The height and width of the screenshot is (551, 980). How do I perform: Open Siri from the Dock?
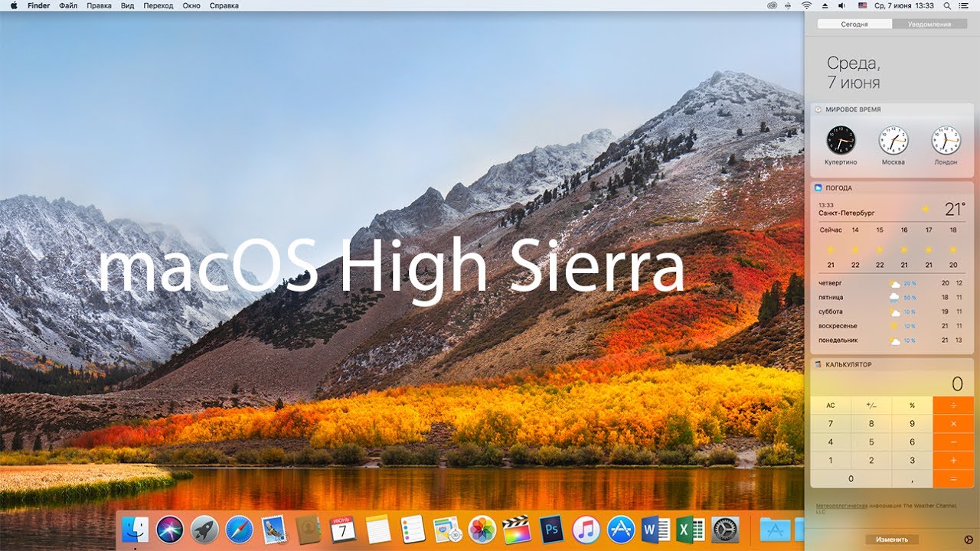pyautogui.click(x=170, y=530)
